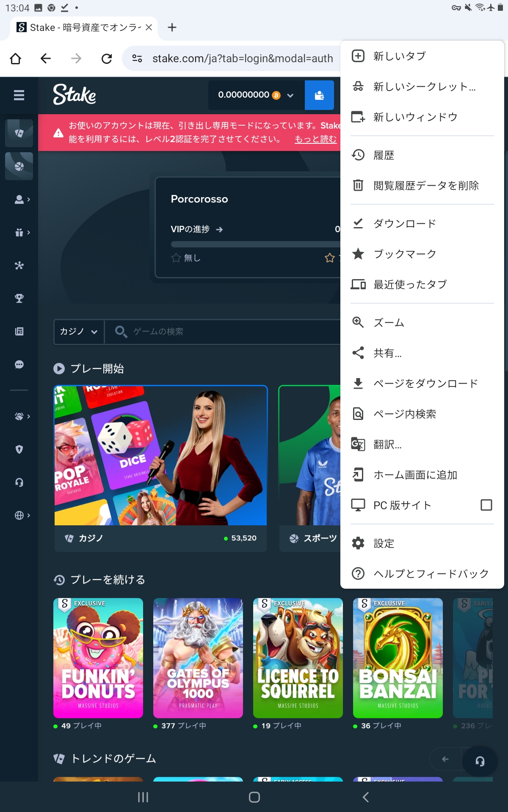Open the responsible gambling shield icon
Viewport: 508px width, 812px height.
pos(19,450)
